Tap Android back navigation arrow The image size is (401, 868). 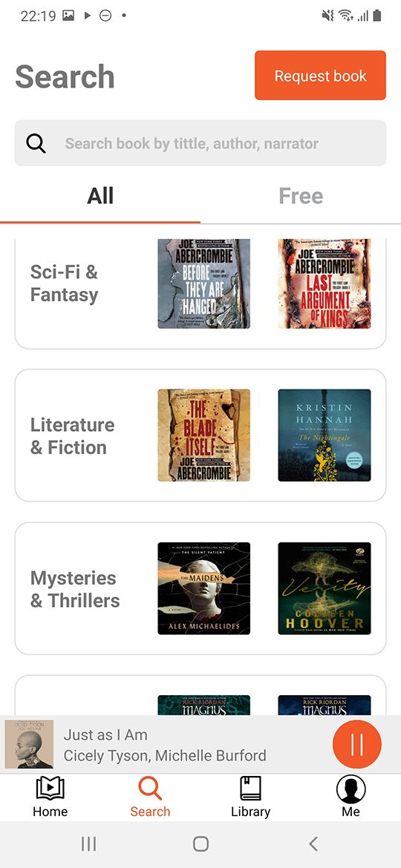313,844
